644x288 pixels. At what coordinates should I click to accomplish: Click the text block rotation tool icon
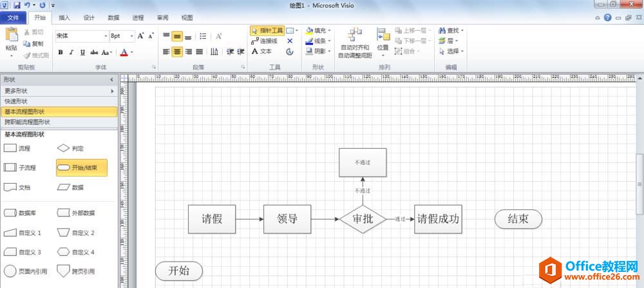coord(290,52)
